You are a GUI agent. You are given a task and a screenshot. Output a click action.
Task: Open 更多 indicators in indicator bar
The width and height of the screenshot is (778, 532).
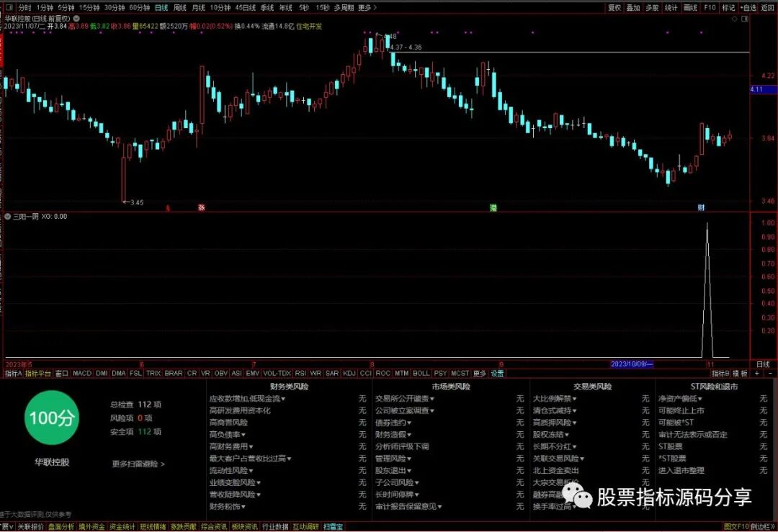(x=480, y=374)
